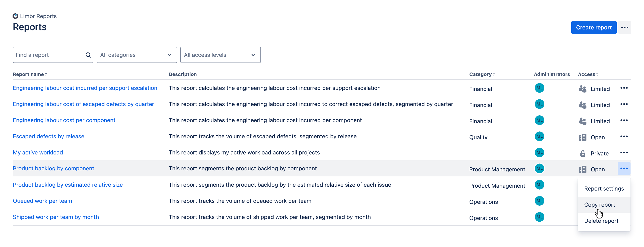644x247 pixels.
Task: Click Quality category in Escaped defects row
Action: click(478, 137)
